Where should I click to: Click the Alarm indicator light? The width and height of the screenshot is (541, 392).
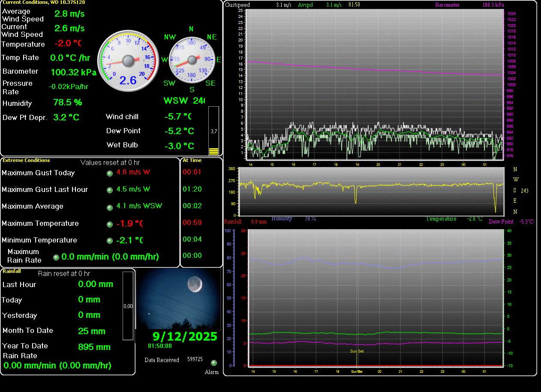coord(214,363)
